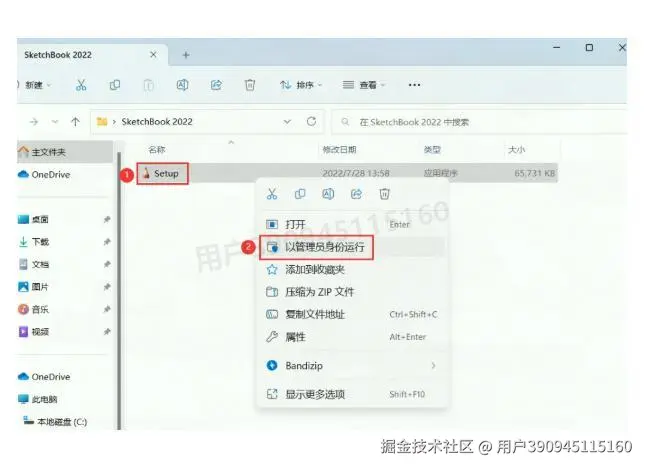The width and height of the screenshot is (645, 468).
Task: Expand the Bandizip submenu arrow
Action: click(433, 366)
